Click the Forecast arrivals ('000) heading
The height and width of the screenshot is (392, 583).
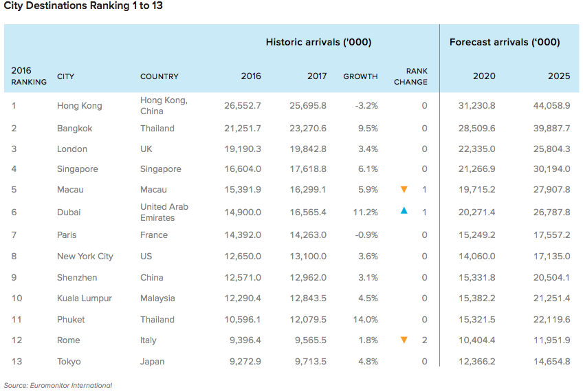point(505,42)
